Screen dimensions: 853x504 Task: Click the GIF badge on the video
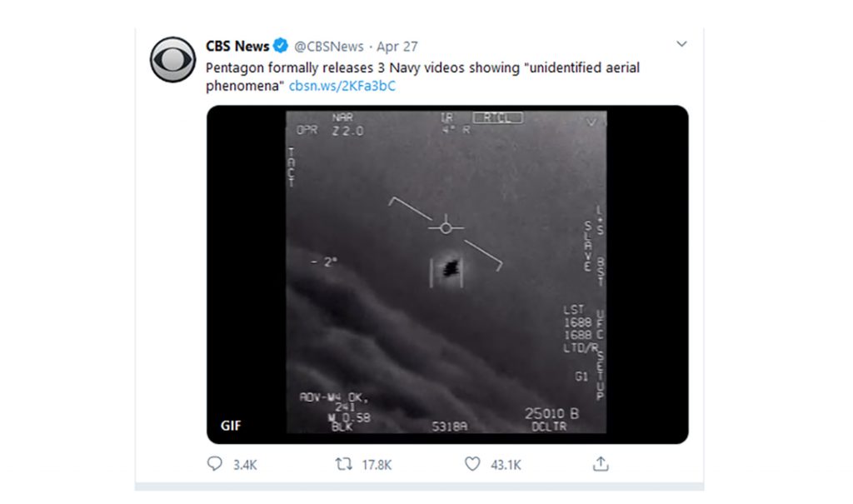coord(230,425)
